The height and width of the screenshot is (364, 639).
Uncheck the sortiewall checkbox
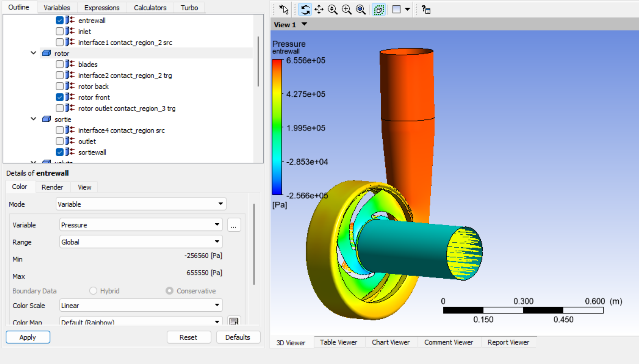pos(59,152)
